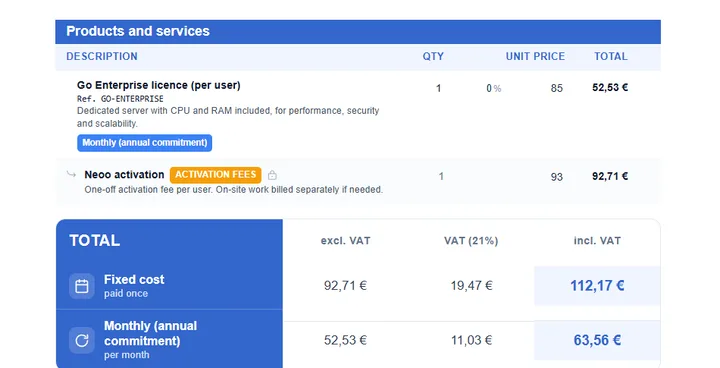This screenshot has width=720, height=368.
Task: Select the Neoo activation quantity field
Action: click(x=441, y=176)
